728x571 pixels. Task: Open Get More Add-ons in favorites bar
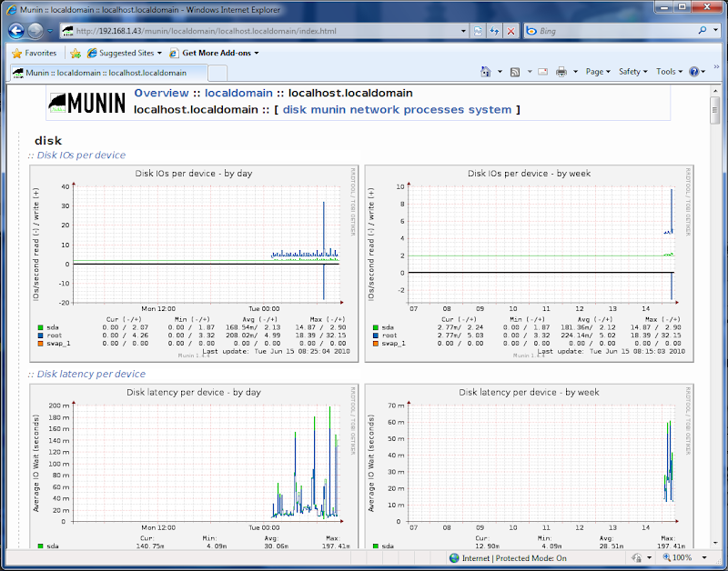215,53
